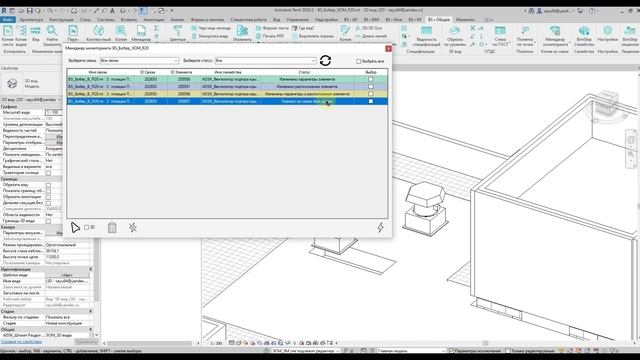The image size is (640, 360).
Task: Tick the Выбрать все checkbox
Action: [x=358, y=61]
